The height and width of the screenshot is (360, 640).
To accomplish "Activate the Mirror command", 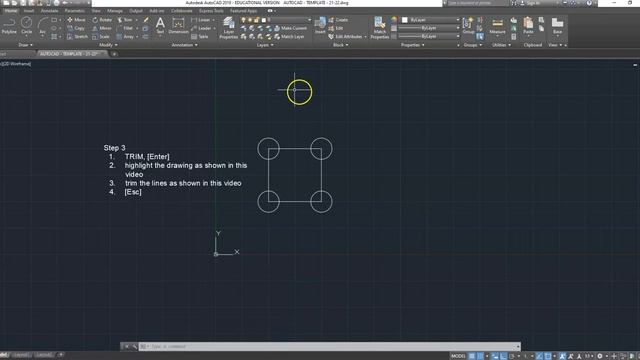I will (102, 28).
